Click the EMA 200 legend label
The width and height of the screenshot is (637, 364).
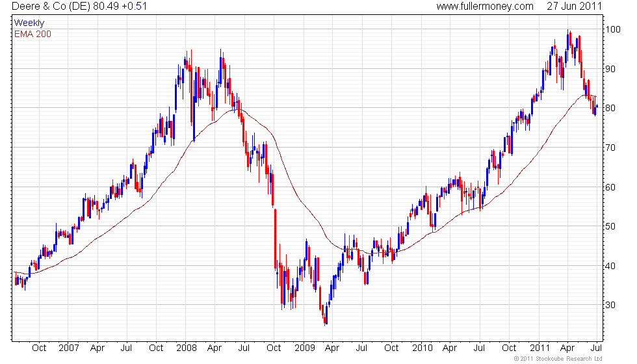pyautogui.click(x=32, y=34)
